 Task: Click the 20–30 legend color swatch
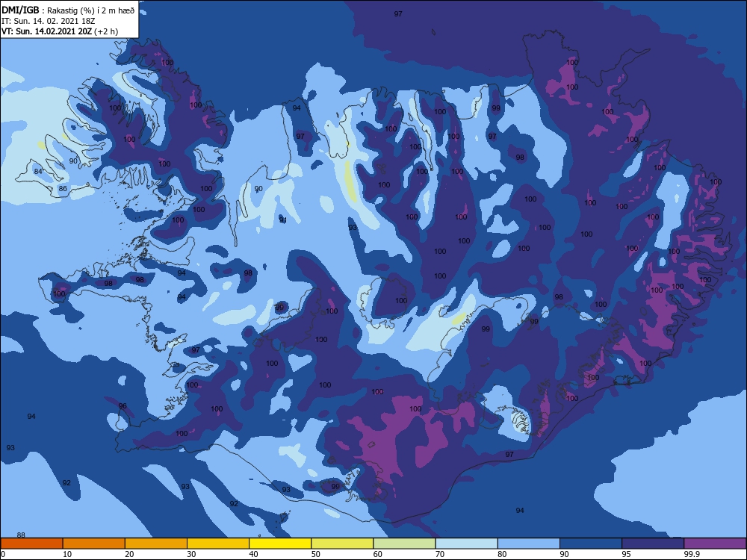pyautogui.click(x=156, y=544)
